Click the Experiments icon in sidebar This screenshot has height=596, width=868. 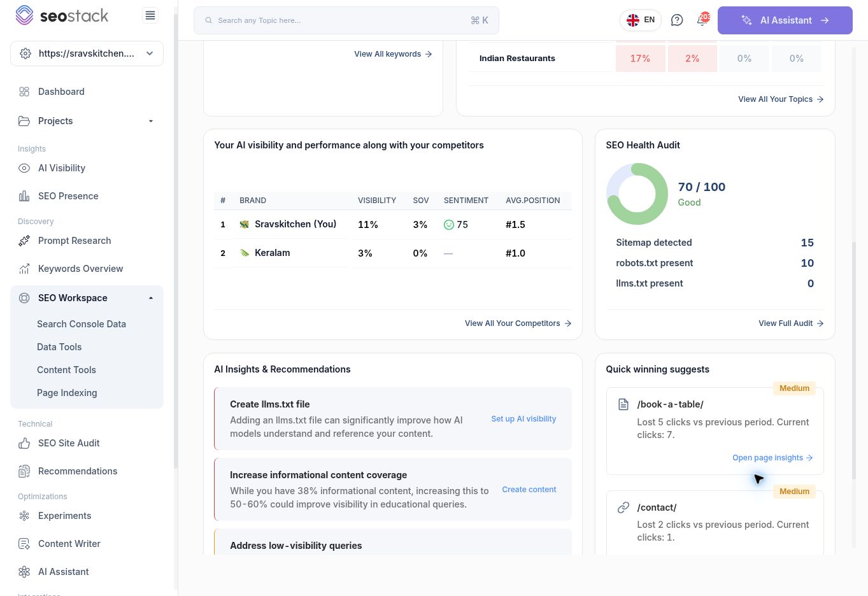click(x=24, y=516)
